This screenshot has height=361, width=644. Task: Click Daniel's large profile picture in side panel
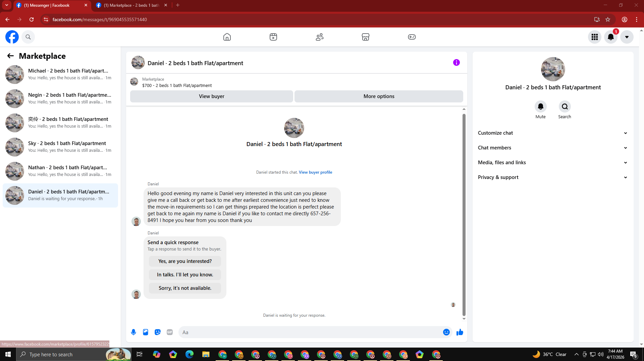coord(553,69)
